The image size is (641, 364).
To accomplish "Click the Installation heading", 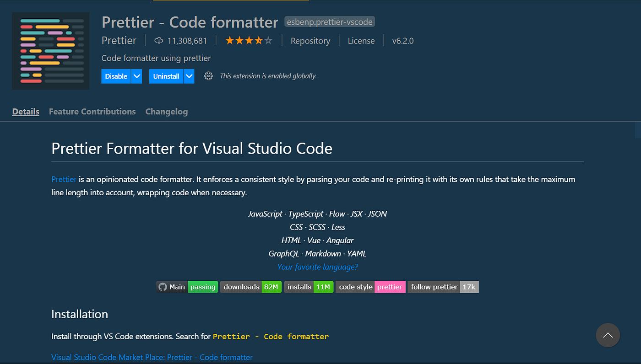I will tap(80, 314).
